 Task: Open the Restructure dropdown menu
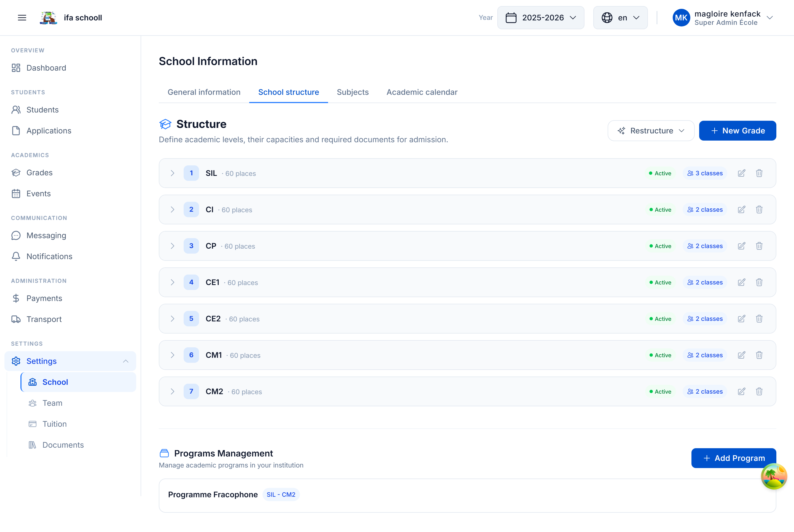pos(650,131)
